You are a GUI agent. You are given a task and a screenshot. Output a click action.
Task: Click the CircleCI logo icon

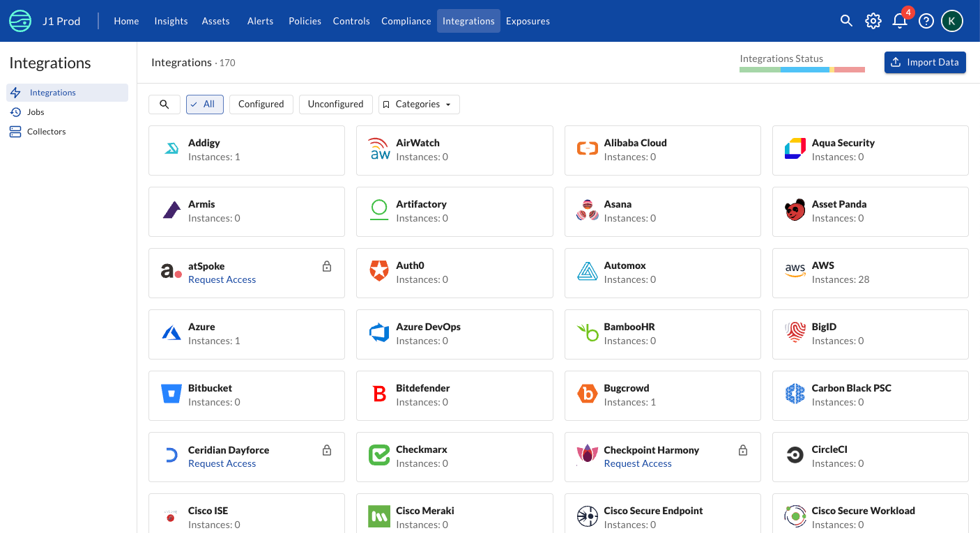(795, 456)
